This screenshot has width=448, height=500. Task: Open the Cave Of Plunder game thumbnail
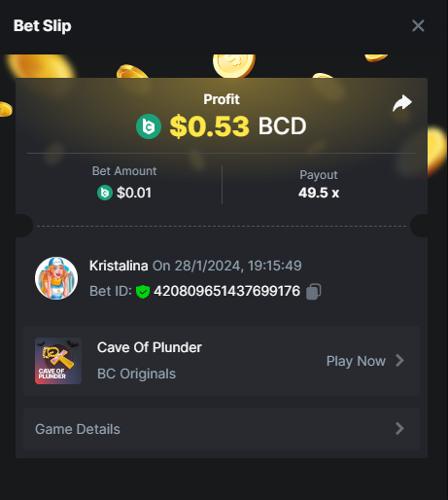58,361
